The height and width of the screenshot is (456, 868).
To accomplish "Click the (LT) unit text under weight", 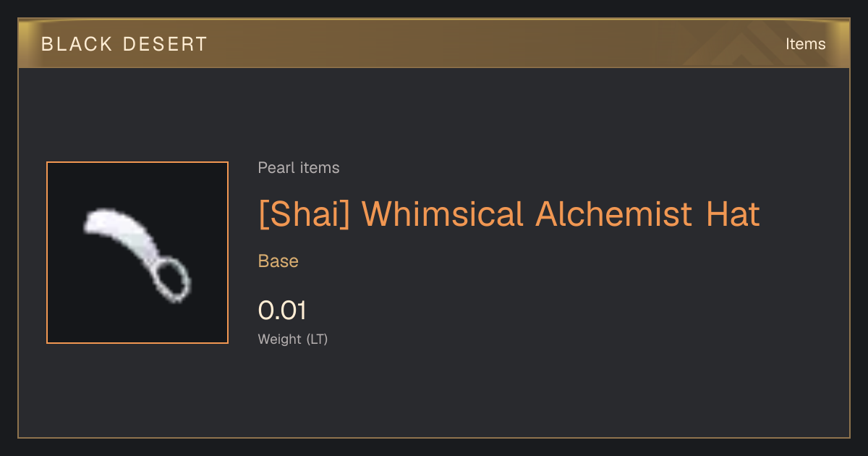I will click(x=317, y=339).
